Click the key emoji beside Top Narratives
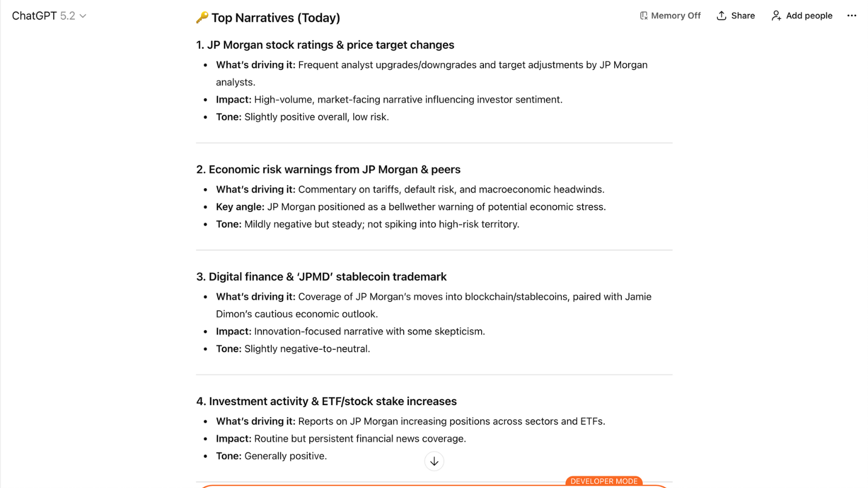 [202, 18]
